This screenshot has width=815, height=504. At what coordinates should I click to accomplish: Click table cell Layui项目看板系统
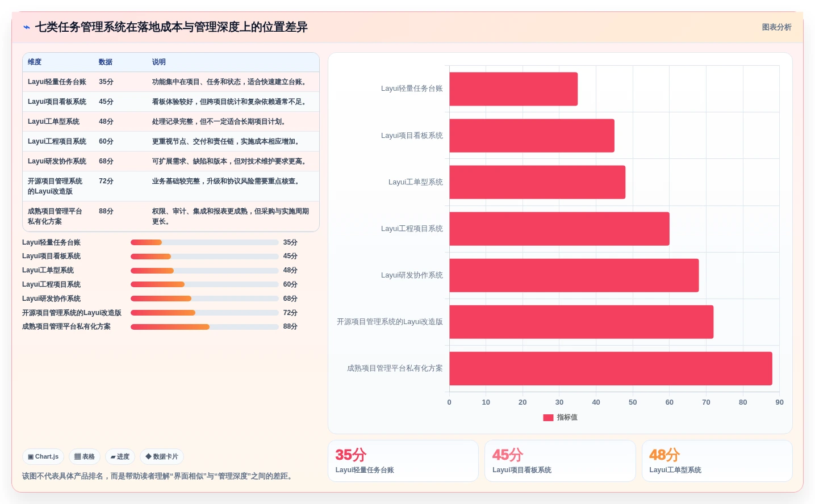pyautogui.click(x=57, y=102)
